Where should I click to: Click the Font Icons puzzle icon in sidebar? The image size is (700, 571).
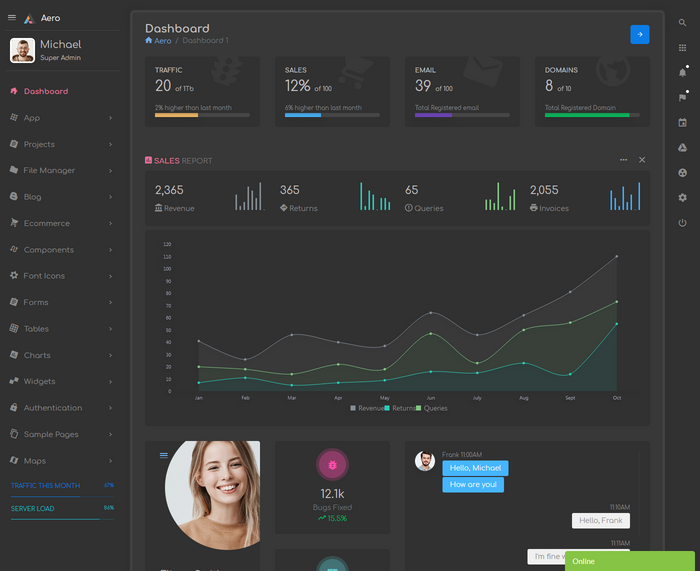(x=14, y=275)
